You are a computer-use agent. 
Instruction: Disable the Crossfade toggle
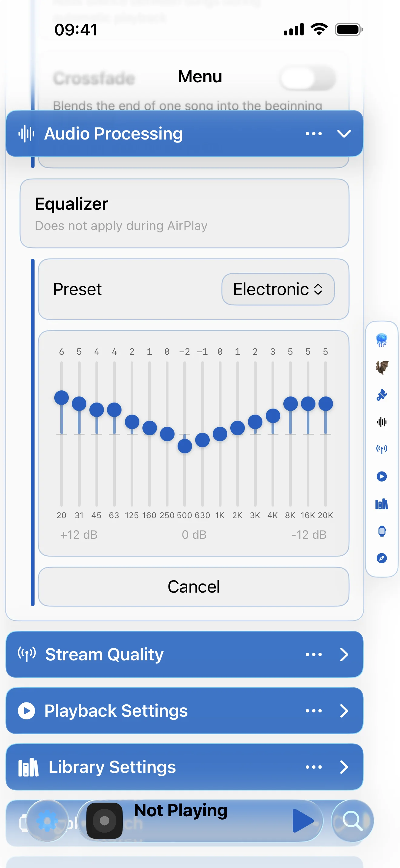click(308, 78)
